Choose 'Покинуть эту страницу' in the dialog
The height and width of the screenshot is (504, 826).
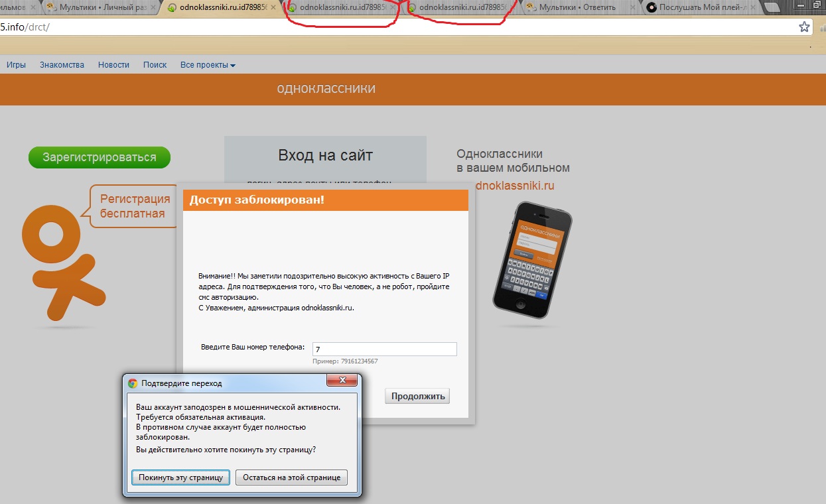pyautogui.click(x=181, y=477)
